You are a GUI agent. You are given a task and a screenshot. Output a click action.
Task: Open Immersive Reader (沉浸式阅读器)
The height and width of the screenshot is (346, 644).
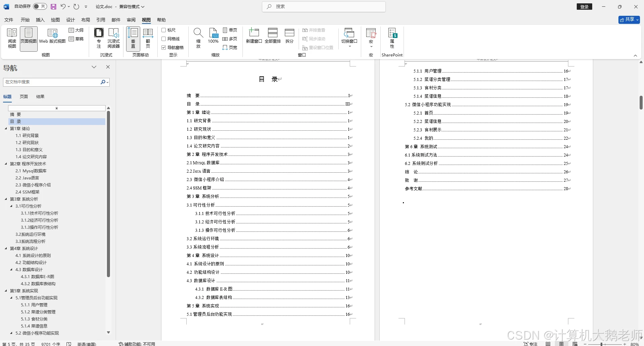[x=114, y=38]
